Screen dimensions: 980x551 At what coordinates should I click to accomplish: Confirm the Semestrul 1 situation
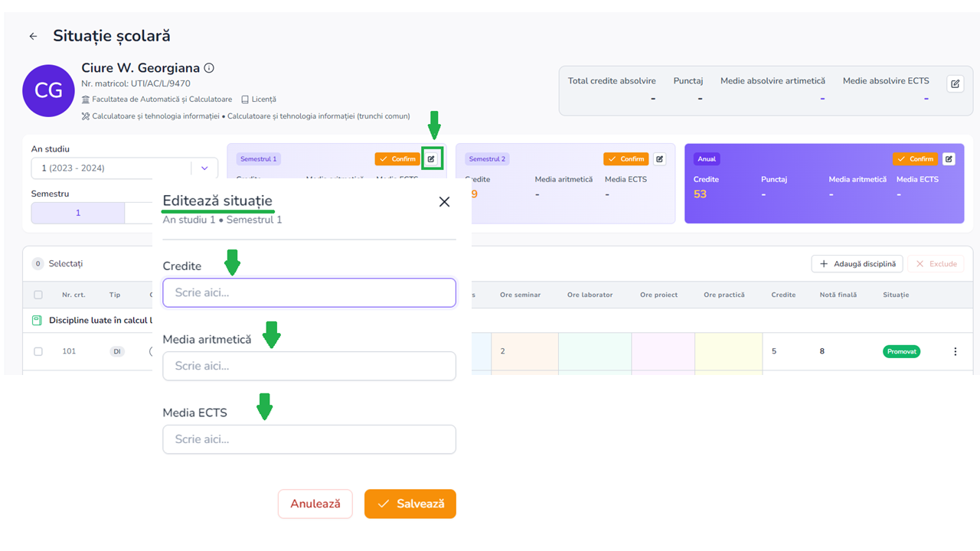[x=397, y=159]
